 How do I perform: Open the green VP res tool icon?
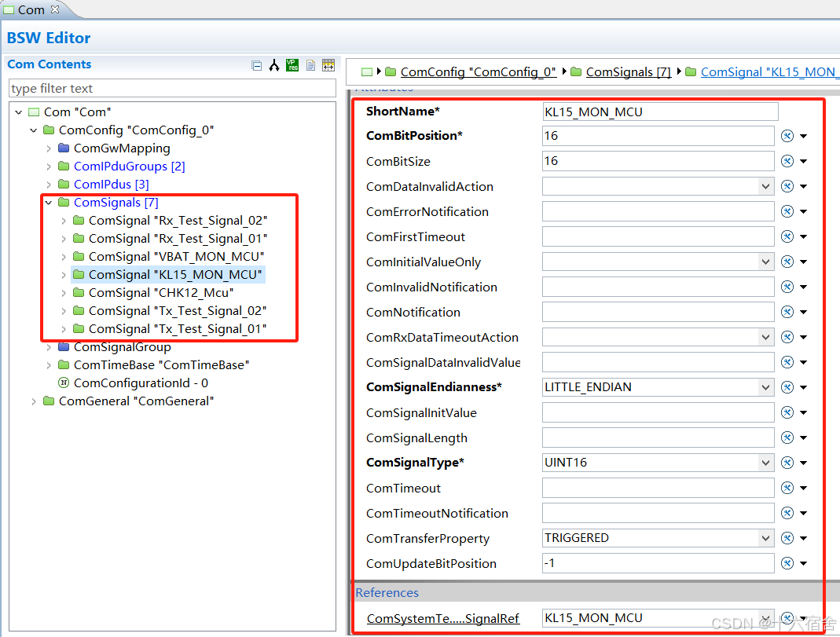click(x=292, y=64)
